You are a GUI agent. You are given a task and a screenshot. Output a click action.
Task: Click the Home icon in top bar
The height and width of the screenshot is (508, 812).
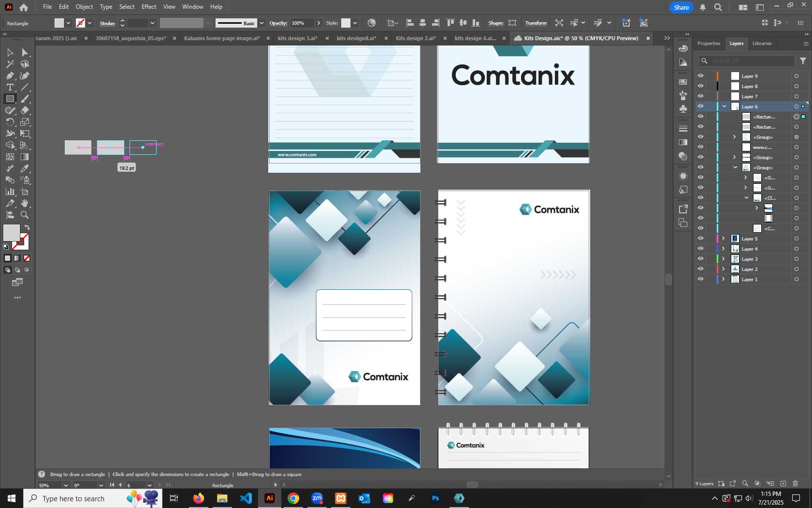24,7
